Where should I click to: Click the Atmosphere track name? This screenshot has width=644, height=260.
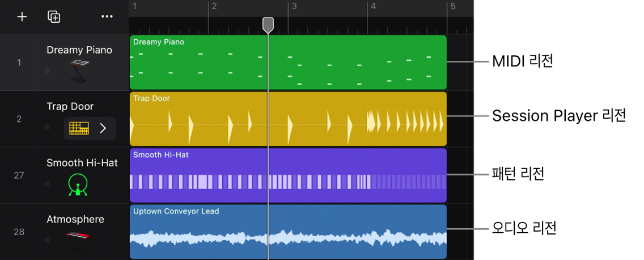click(75, 219)
